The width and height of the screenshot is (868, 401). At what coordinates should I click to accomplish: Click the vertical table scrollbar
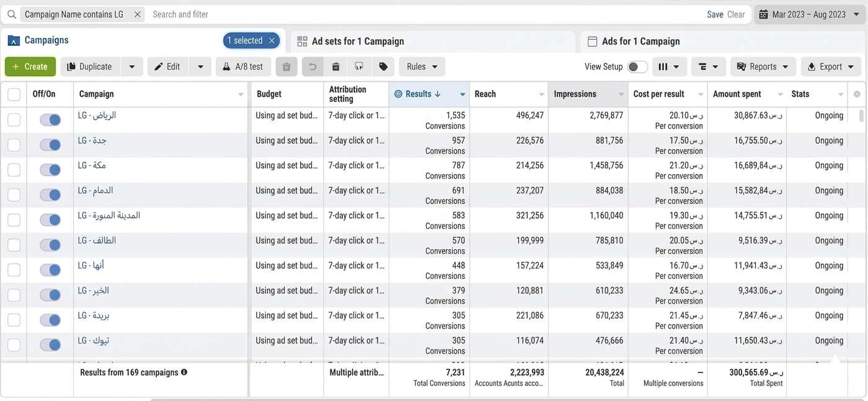point(861,116)
